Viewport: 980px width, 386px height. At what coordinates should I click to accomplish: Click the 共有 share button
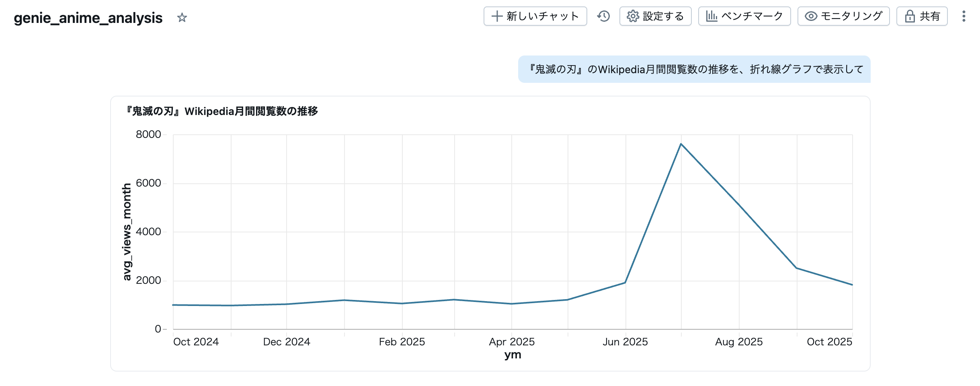tap(922, 16)
